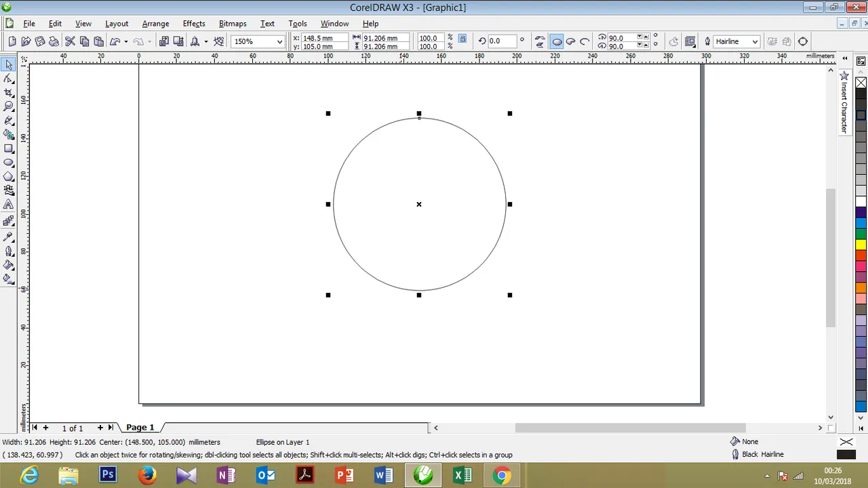Screen dimensions: 868x488
Task: Open the Edit menu
Action: 55,24
